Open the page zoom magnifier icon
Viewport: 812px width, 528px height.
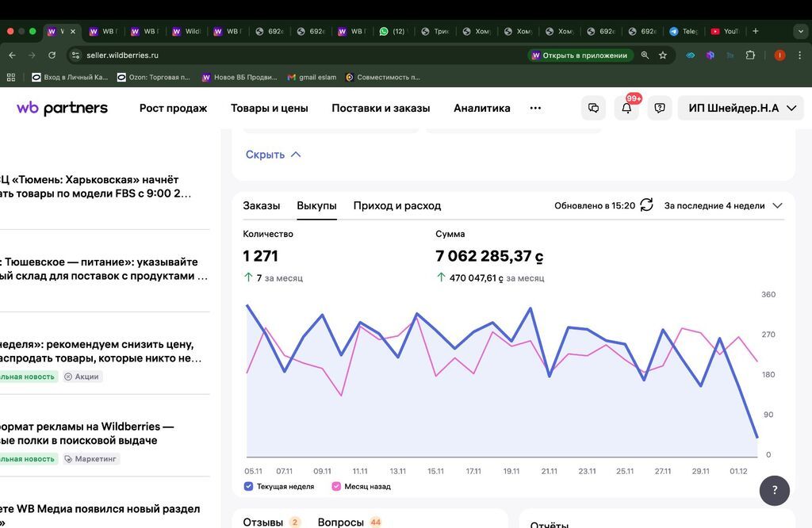[645, 55]
